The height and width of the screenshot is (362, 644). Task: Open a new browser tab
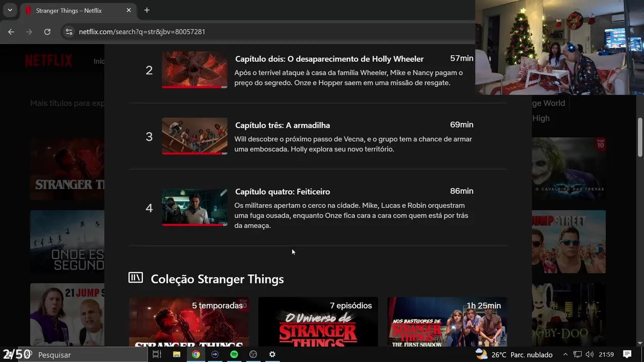[x=147, y=10]
